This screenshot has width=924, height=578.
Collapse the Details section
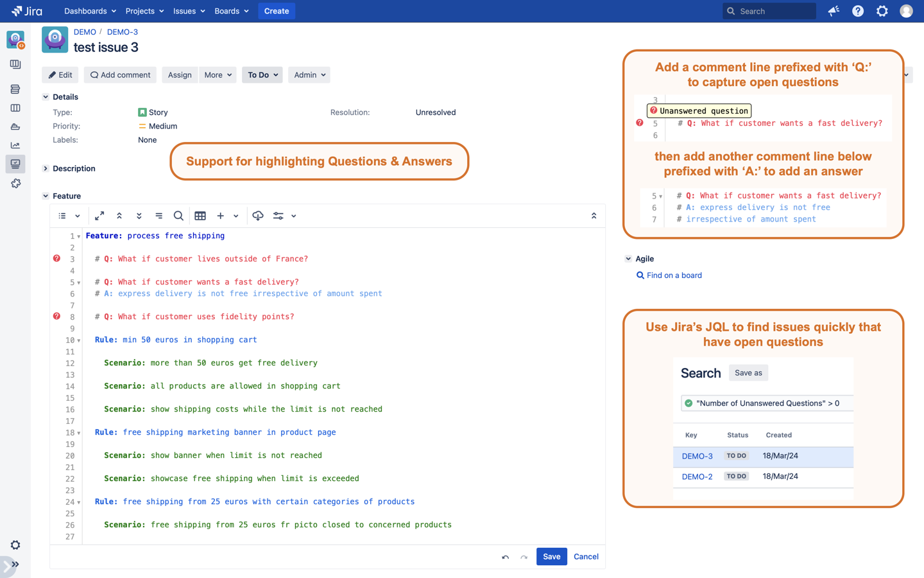pyautogui.click(x=46, y=97)
